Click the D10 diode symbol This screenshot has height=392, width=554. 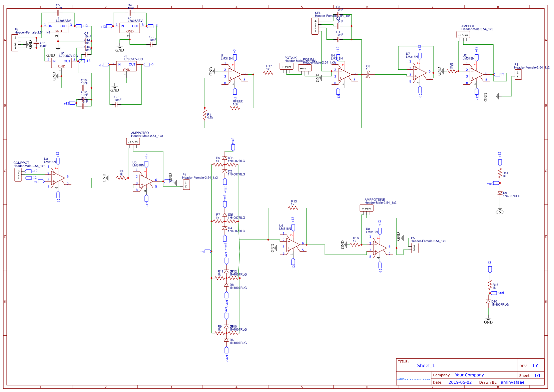[x=488, y=302]
